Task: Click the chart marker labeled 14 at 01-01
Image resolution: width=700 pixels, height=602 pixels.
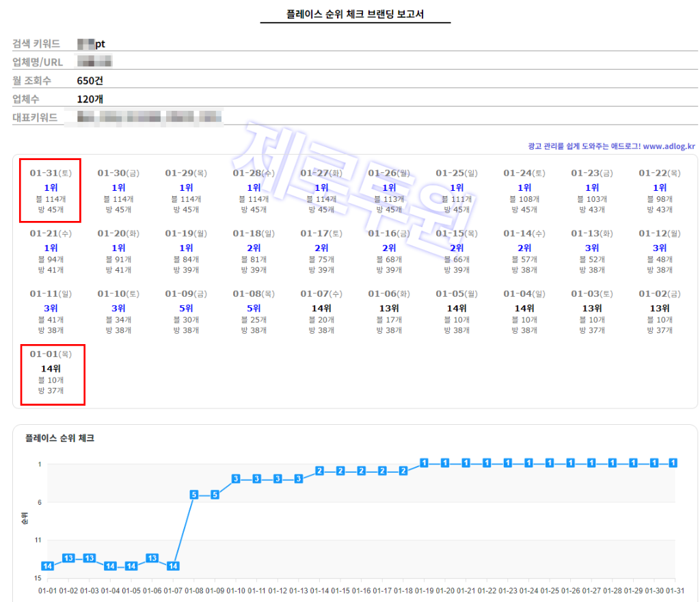Action: 47,566
